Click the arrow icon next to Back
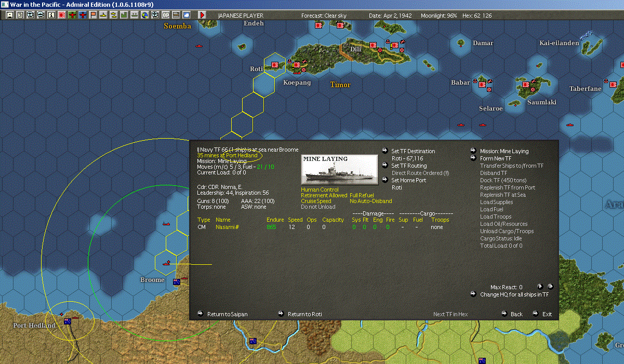The image size is (624, 364). pyautogui.click(x=504, y=314)
